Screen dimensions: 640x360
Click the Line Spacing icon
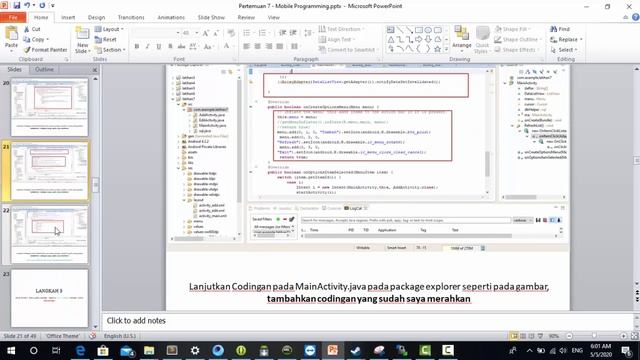(x=308, y=33)
